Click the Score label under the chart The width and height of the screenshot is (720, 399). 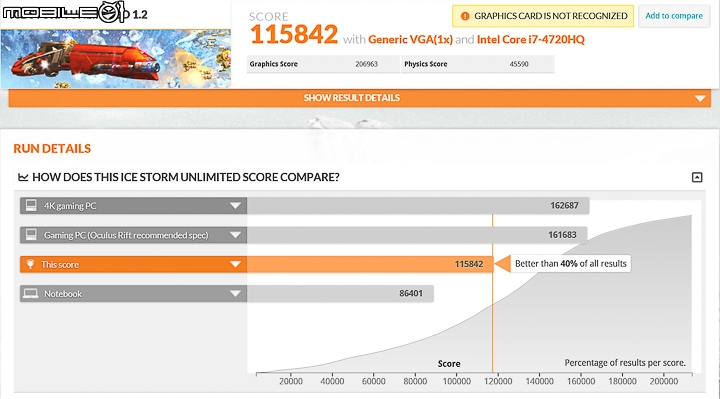449,364
